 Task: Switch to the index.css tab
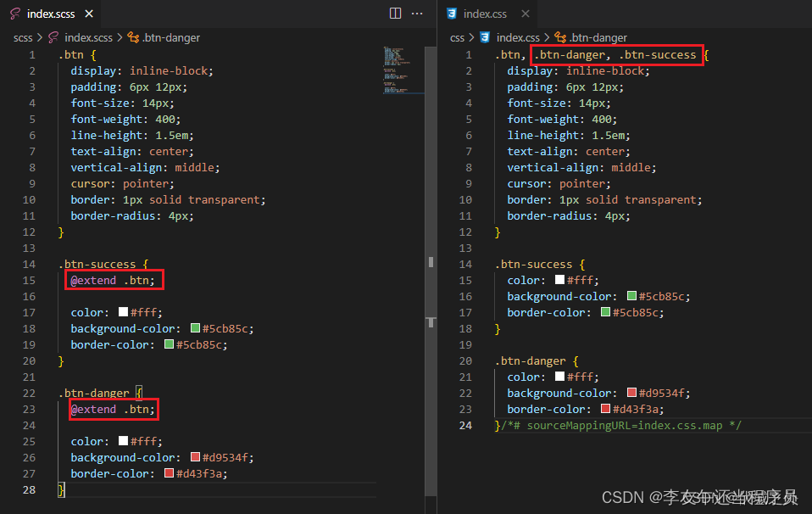(x=486, y=14)
